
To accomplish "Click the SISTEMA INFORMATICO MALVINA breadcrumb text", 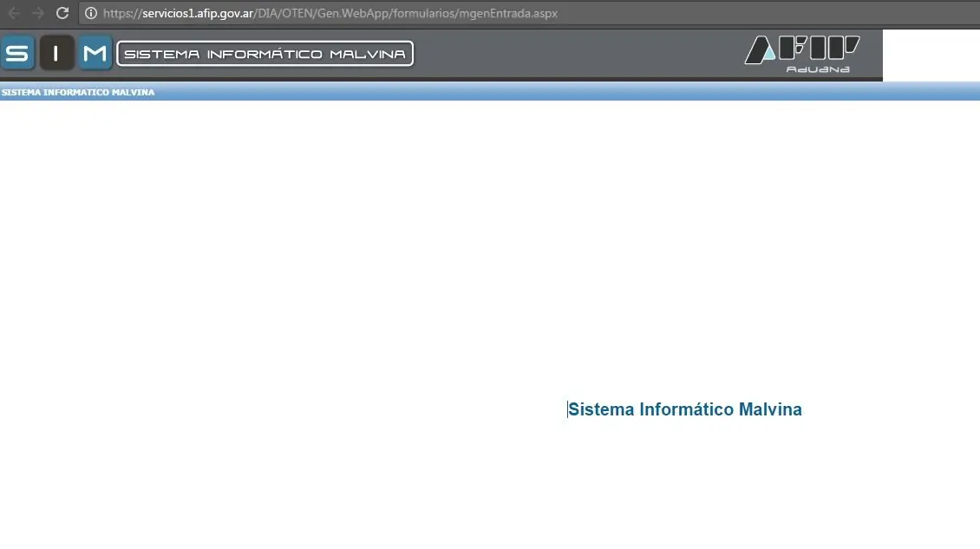I will (x=78, y=93).
